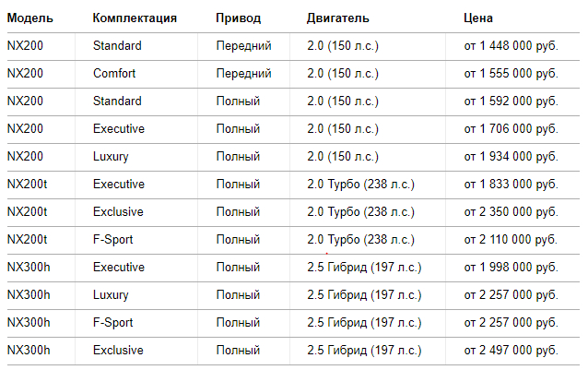Select the price от 1 592 000 руб.
The image size is (588, 370).
point(513,101)
